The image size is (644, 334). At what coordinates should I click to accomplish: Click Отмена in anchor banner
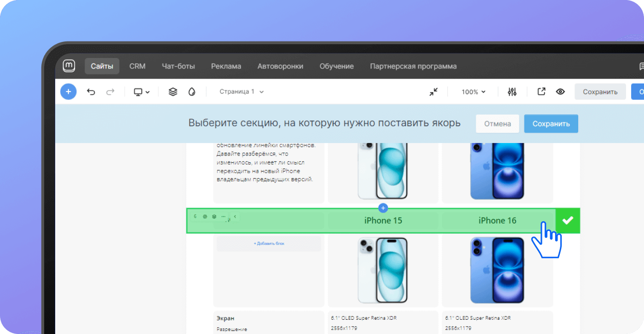coord(498,124)
